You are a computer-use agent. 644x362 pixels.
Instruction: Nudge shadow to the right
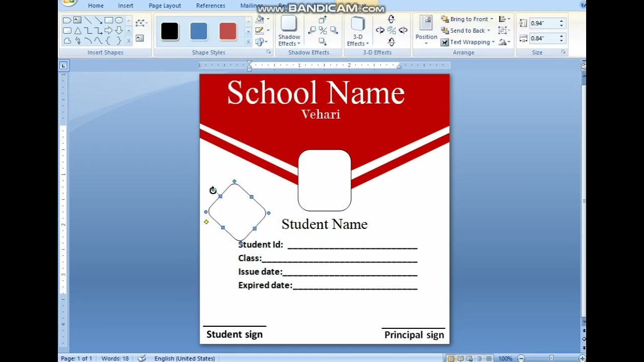pyautogui.click(x=334, y=30)
